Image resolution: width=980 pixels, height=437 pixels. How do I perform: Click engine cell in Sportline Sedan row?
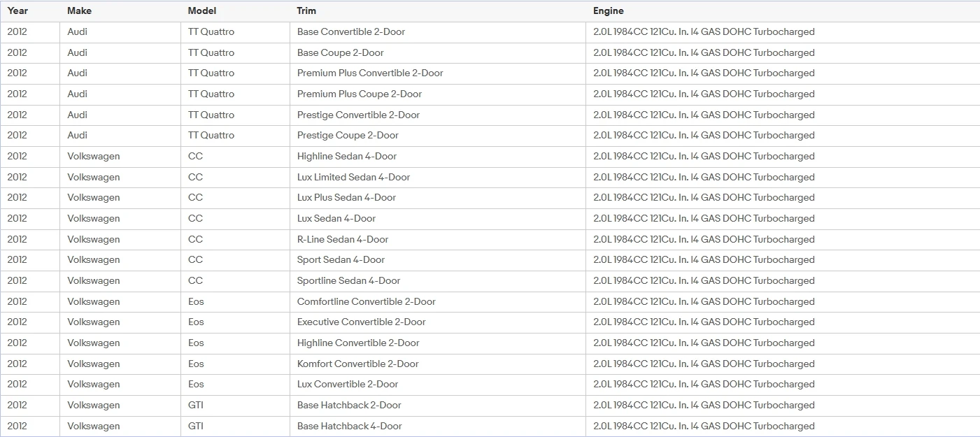(783, 281)
